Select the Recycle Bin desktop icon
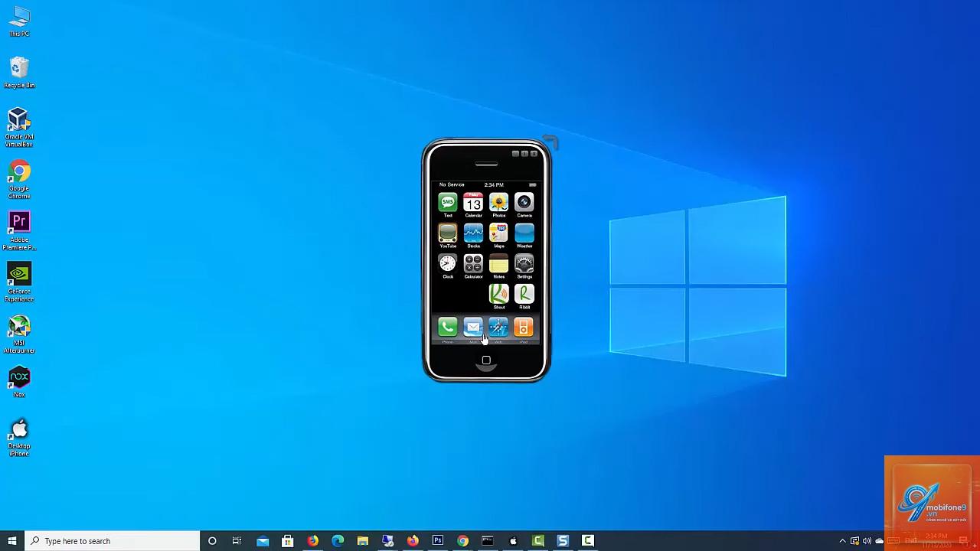 19,73
